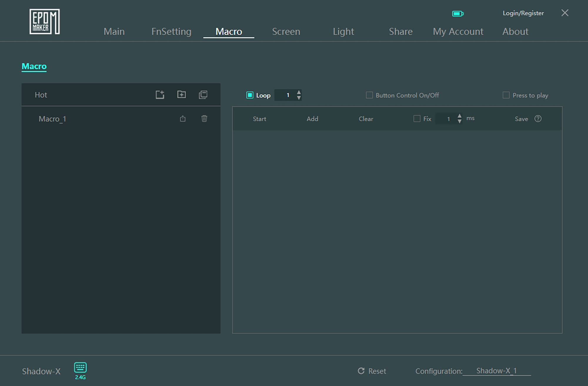Click the 2.4G keyboard connection icon
588x386 pixels.
click(80, 368)
